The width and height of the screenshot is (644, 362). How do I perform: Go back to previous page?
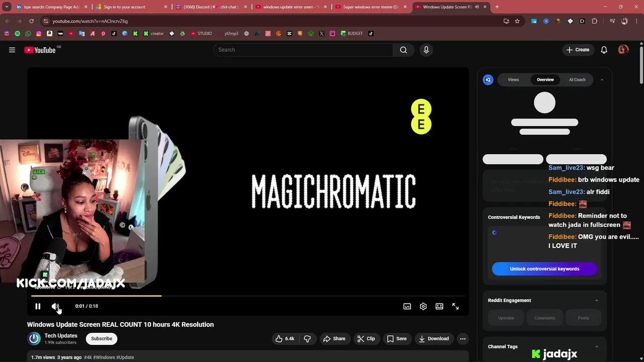pyautogui.click(x=7, y=21)
